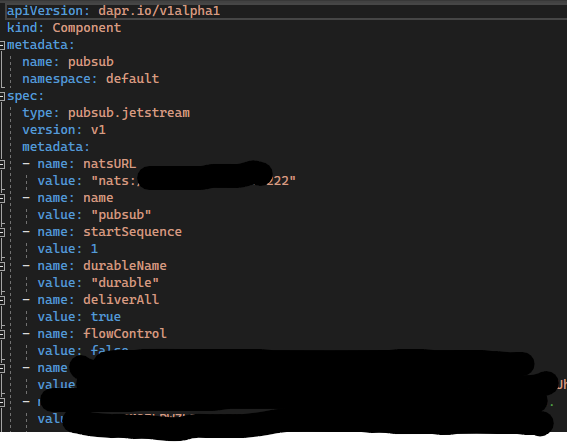Collapse the deliverAll entry fold marker

pyautogui.click(x=2, y=300)
